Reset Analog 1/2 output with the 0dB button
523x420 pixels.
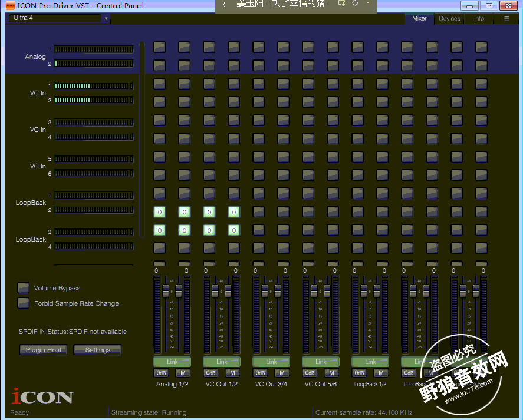click(161, 373)
